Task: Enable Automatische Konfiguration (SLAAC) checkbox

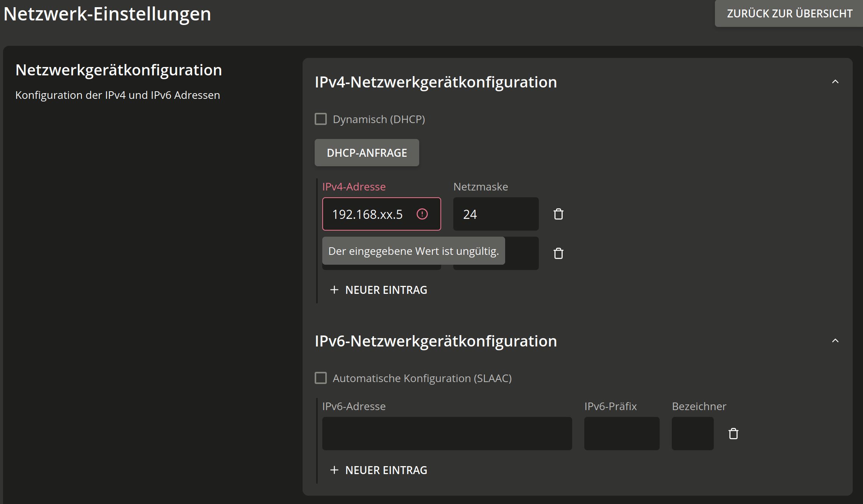Action: [321, 378]
